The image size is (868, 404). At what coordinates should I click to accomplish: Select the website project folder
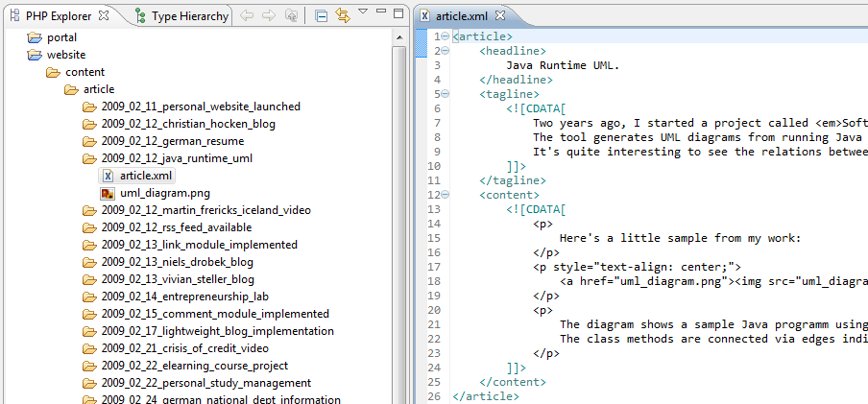[66, 55]
